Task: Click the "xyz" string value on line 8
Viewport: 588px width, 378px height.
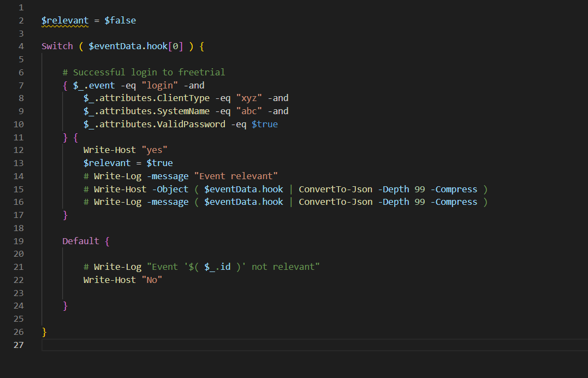Action: point(248,98)
